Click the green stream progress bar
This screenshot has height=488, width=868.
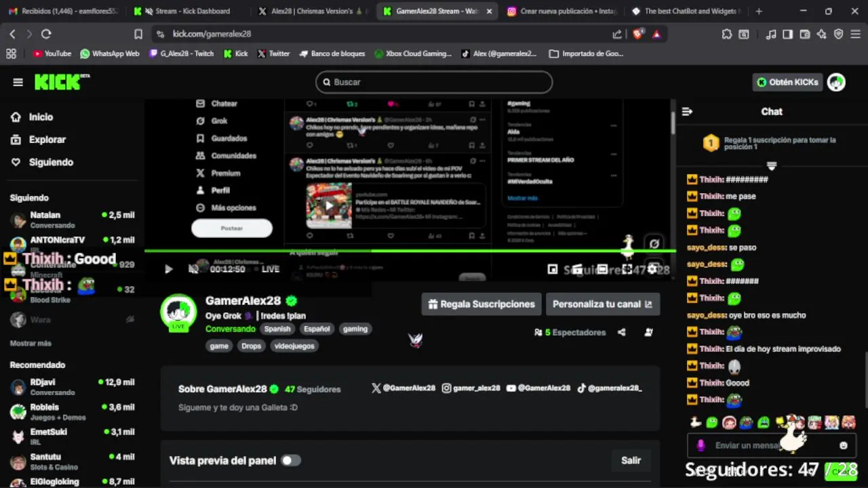410,251
